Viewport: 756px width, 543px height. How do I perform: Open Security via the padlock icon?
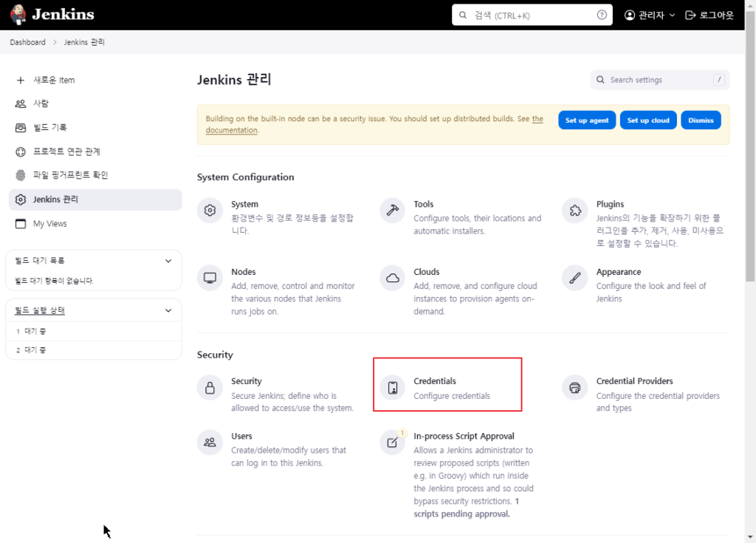[210, 388]
